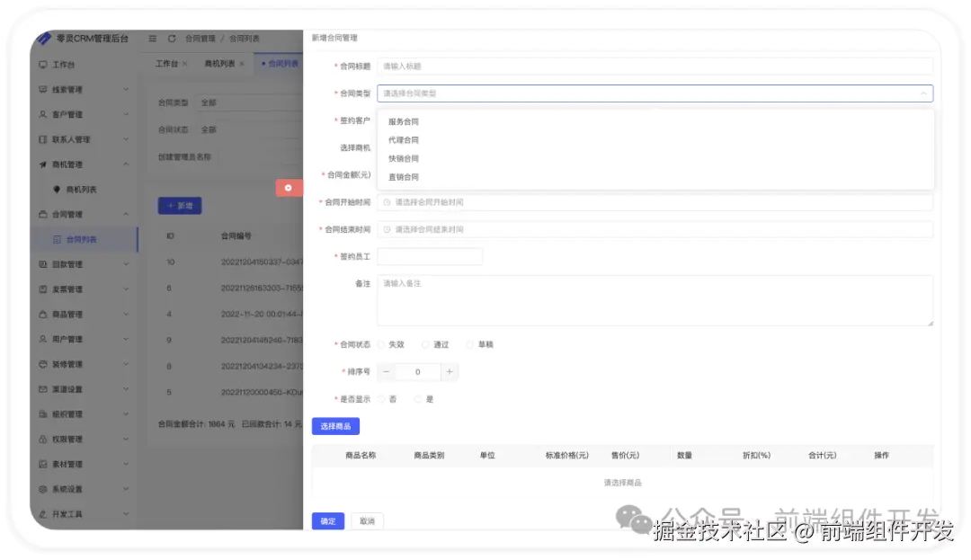
Task: Confirm the form with 确定 button
Action: click(327, 520)
